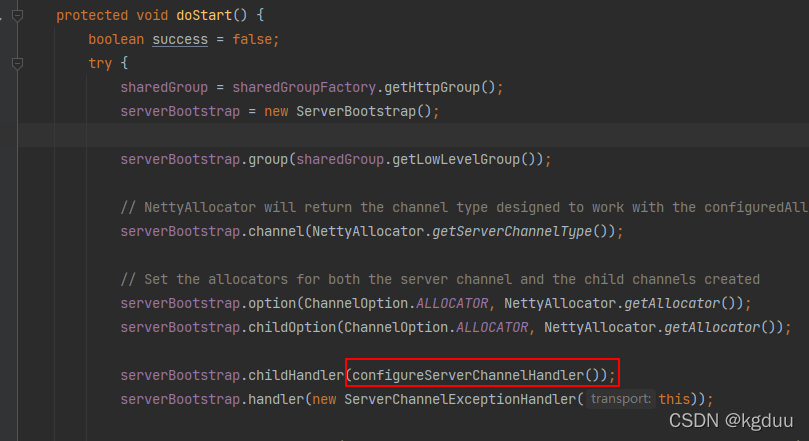Click the underlined success variable

[180, 40]
